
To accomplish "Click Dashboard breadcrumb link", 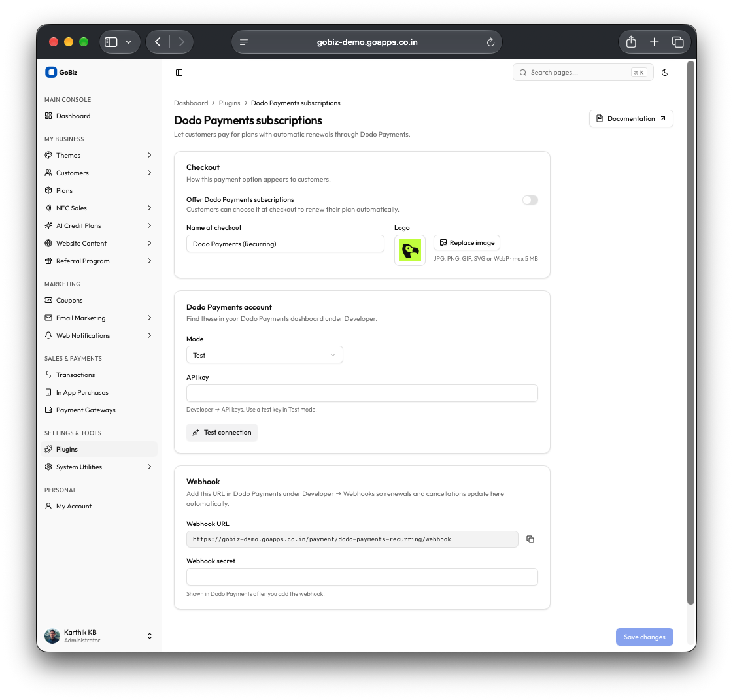I will (191, 103).
